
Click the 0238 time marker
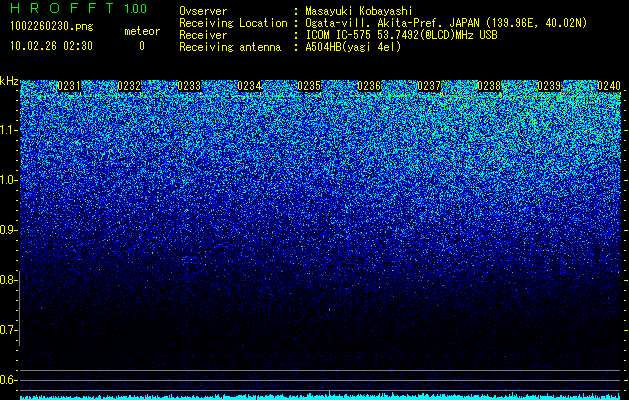(x=489, y=86)
